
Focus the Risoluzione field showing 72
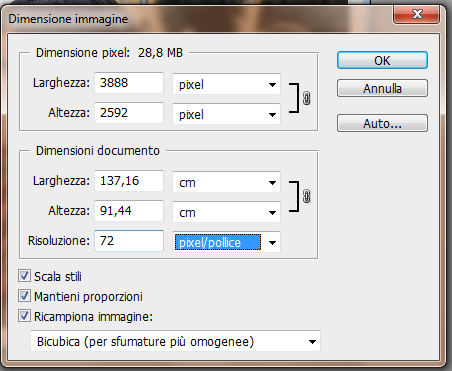pyautogui.click(x=129, y=241)
